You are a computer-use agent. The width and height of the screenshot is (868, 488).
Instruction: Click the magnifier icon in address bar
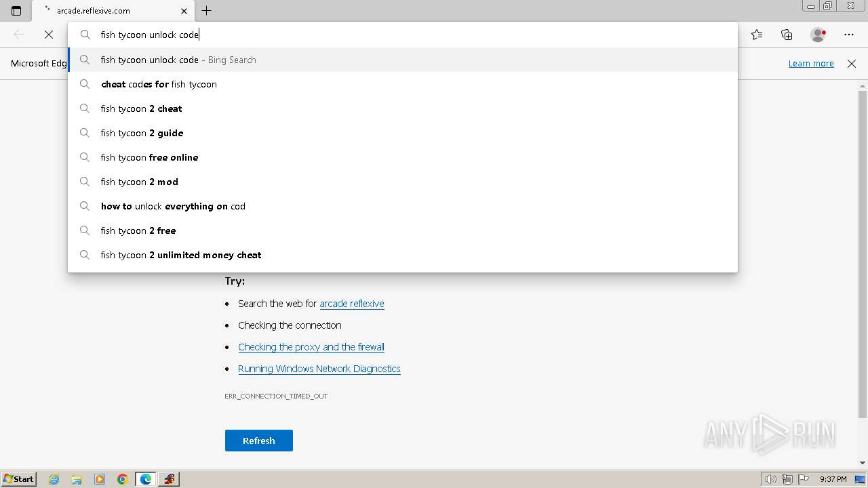pyautogui.click(x=85, y=35)
